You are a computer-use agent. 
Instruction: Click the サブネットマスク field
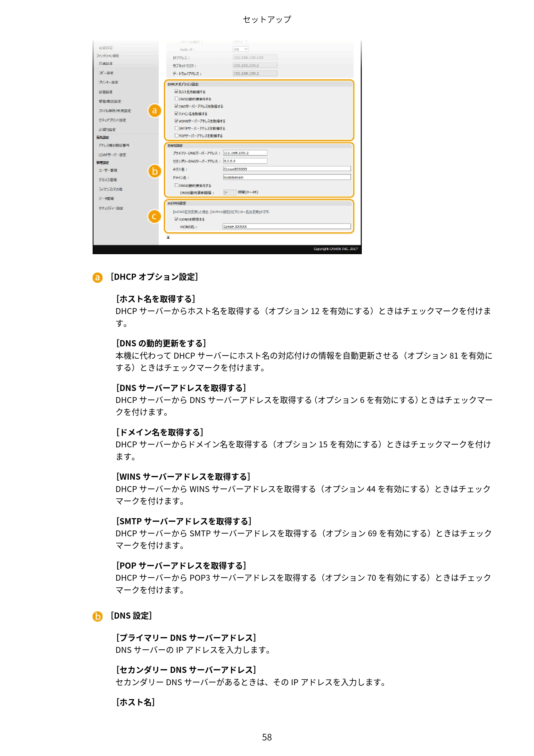click(255, 65)
